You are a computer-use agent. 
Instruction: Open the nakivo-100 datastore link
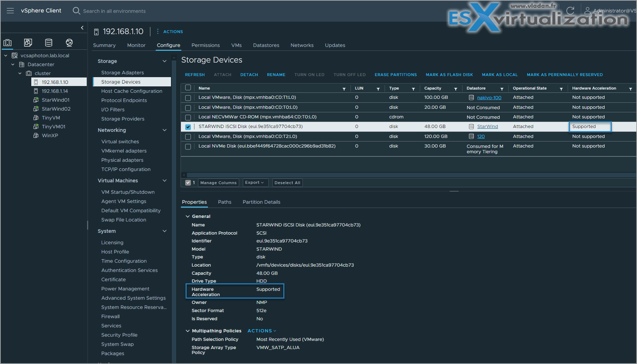[x=489, y=98]
